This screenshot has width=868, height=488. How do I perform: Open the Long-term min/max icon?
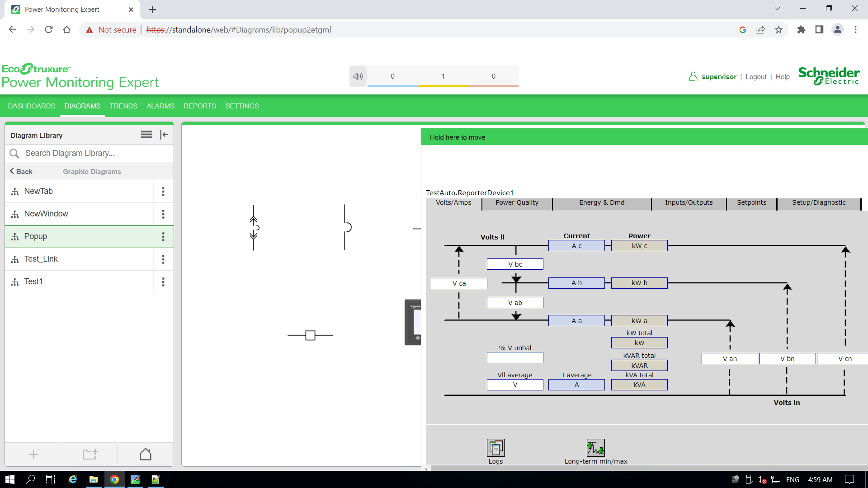595,448
